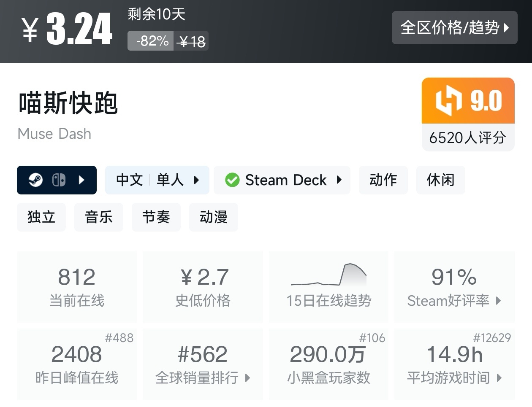The width and height of the screenshot is (532, 407).
Task: Open the 15日在线趋势 chart
Action: coord(328,287)
